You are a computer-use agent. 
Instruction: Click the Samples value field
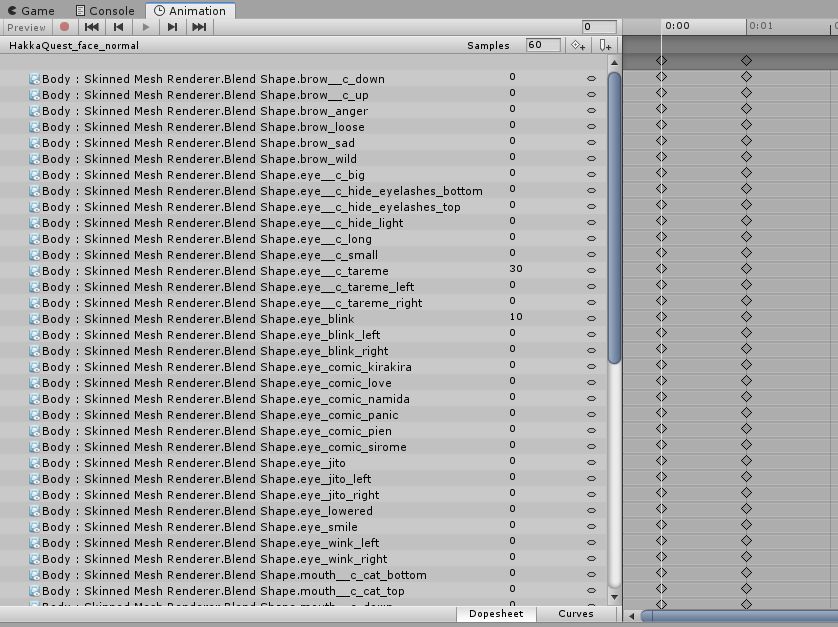[x=542, y=45]
